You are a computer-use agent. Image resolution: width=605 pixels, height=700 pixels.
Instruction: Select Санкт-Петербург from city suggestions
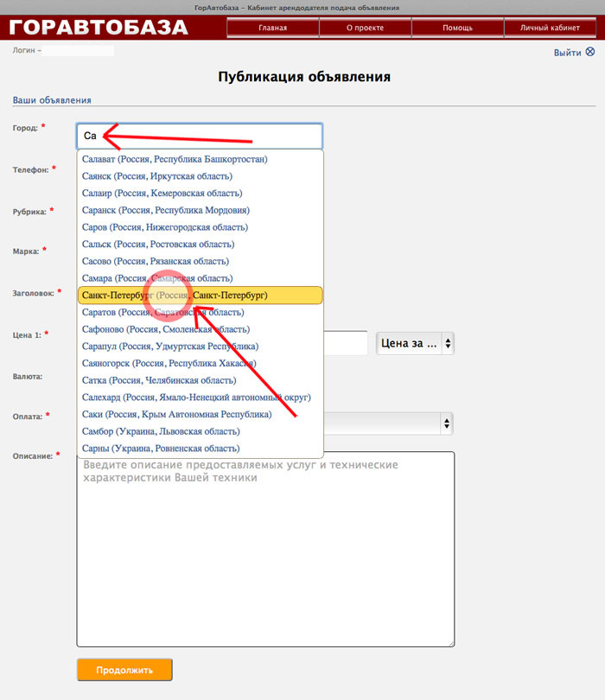click(200, 295)
